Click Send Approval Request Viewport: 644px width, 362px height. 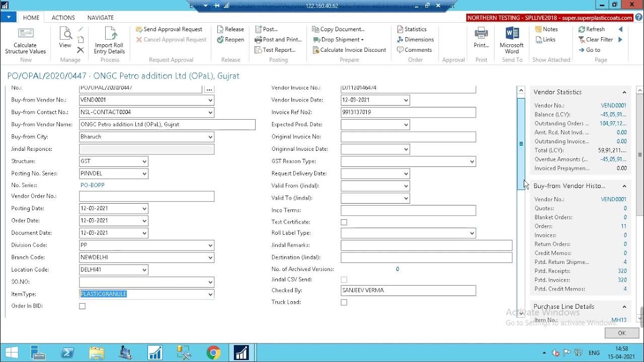coord(169,29)
